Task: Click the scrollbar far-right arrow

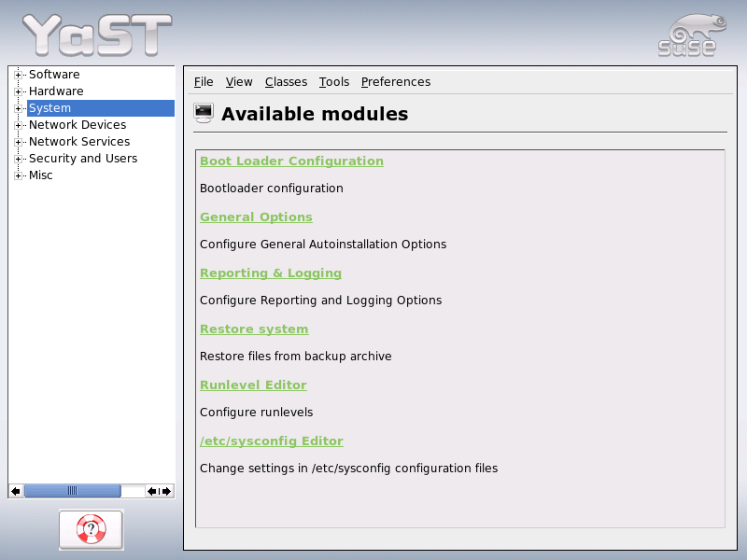Action: (167, 491)
